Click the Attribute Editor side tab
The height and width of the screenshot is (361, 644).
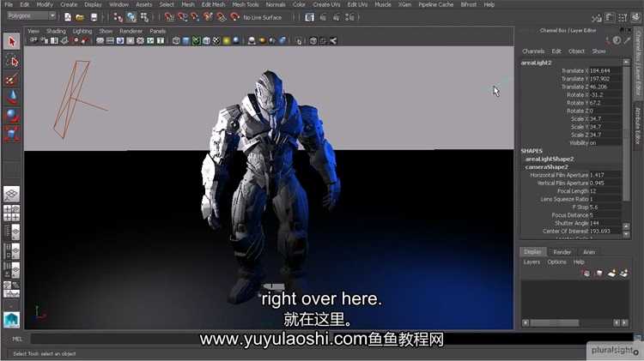click(x=638, y=125)
